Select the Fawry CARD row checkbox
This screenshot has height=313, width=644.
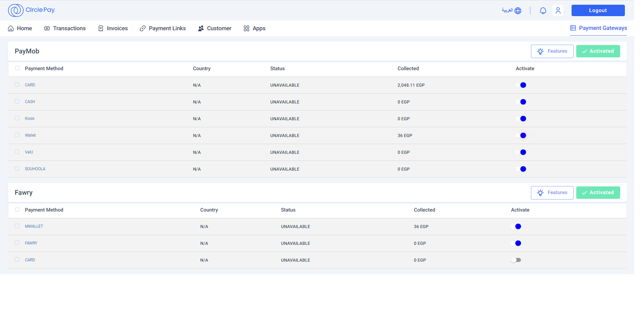point(17,260)
